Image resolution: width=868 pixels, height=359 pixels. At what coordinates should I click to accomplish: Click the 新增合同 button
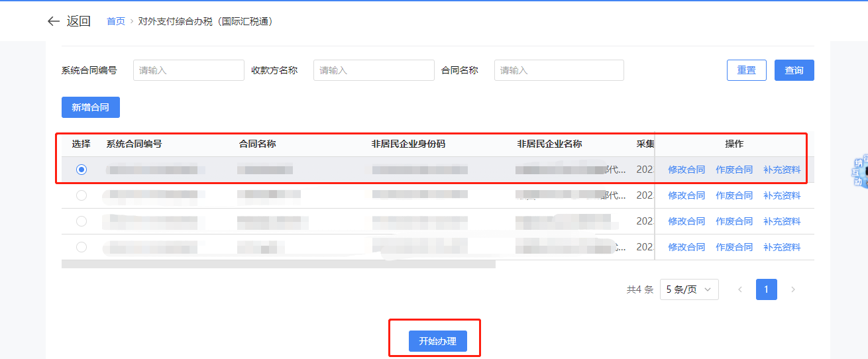point(91,107)
